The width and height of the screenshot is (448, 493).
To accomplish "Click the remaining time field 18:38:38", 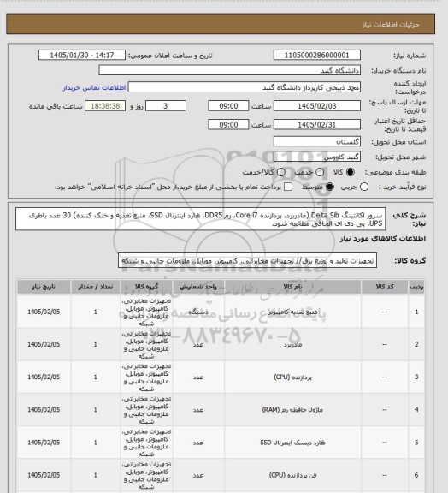I will coord(105,106).
